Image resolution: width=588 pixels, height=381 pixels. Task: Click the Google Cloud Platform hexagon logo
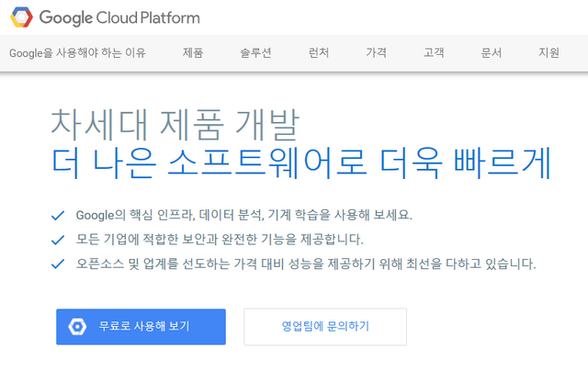point(21,17)
